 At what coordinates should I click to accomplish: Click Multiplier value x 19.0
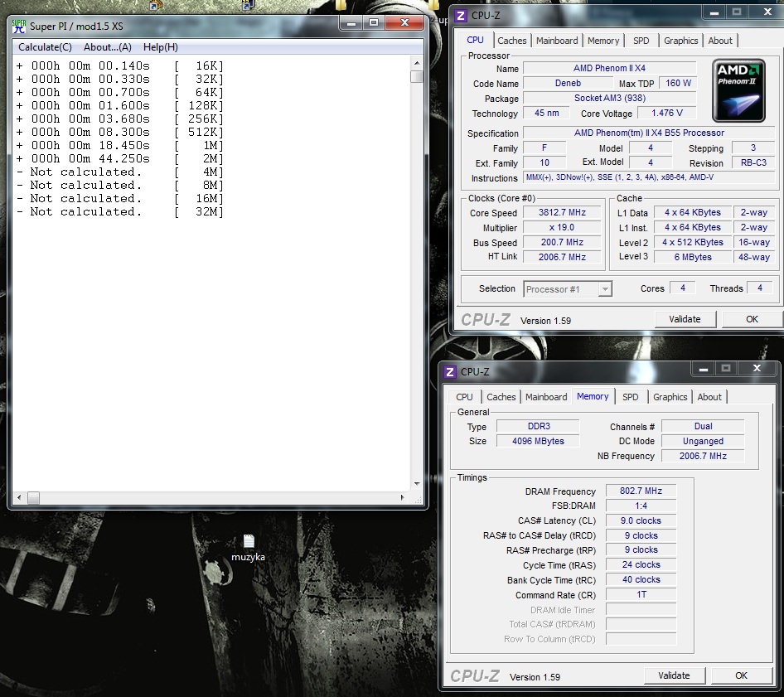pos(562,228)
